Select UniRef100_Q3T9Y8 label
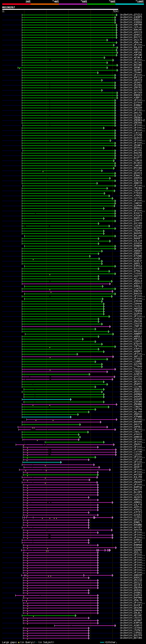Image resolution: width=146 pixels, height=644 pixels. pyautogui.click(x=131, y=103)
